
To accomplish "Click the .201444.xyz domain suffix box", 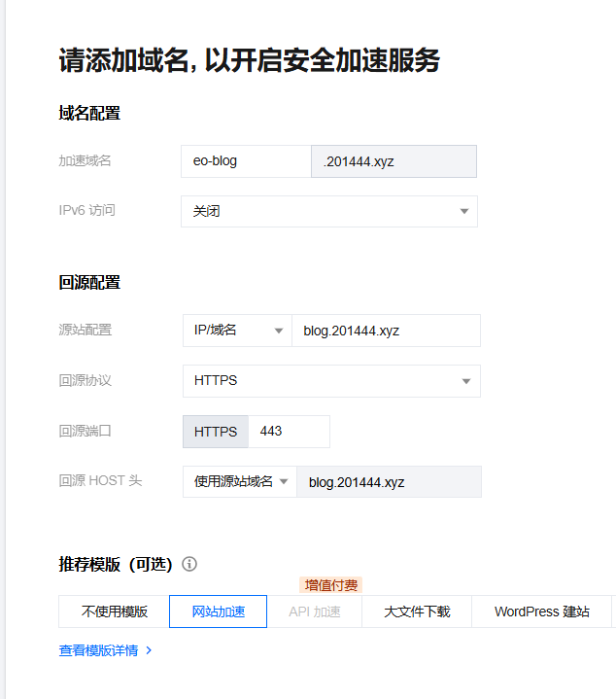I will (x=394, y=161).
